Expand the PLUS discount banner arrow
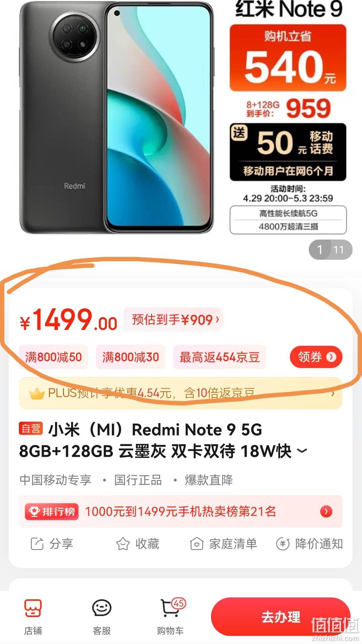The height and width of the screenshot is (644, 362). pos(333,393)
